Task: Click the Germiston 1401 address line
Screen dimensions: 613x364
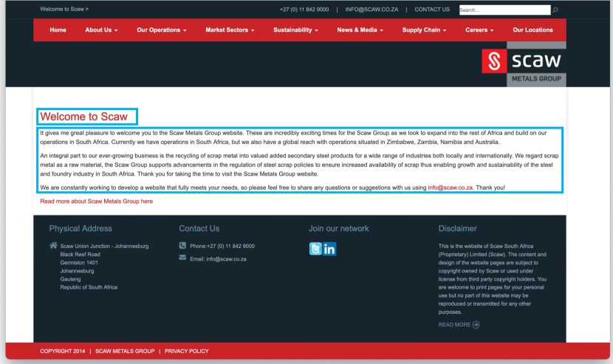Action: click(79, 262)
